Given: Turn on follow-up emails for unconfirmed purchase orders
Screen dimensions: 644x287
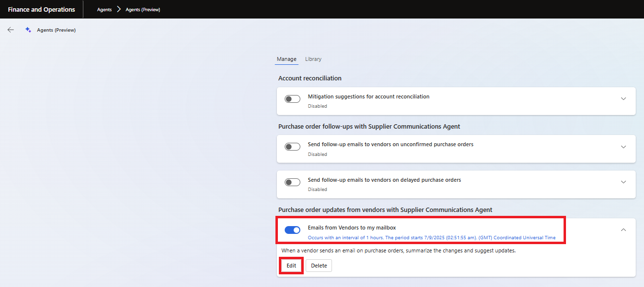Looking at the screenshot, I should [293, 147].
